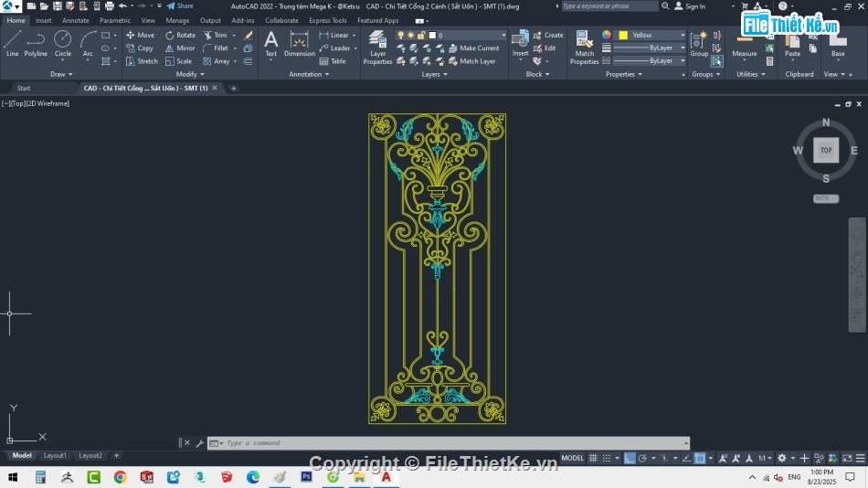Expand the Block panel
868x488 pixels.
pos(537,74)
